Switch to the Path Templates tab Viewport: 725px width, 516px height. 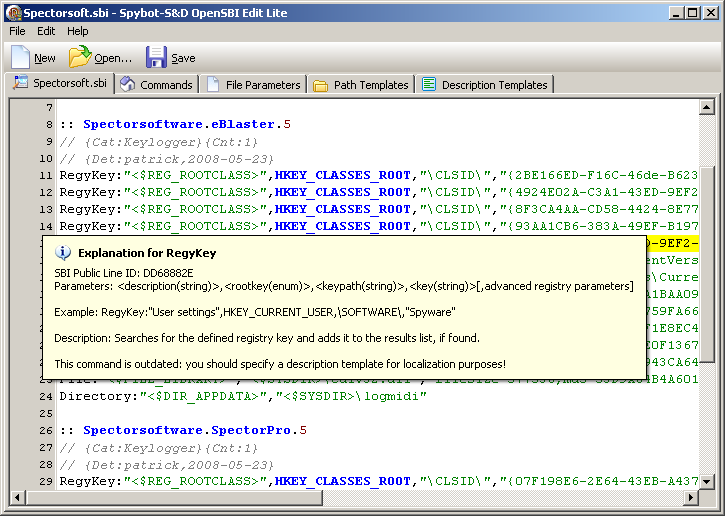point(360,85)
